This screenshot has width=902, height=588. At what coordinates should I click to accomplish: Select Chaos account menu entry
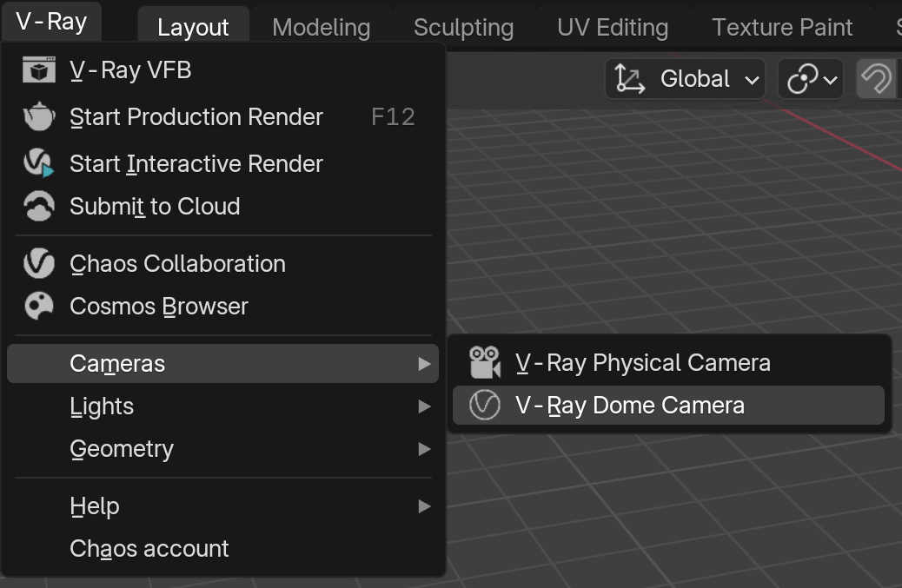point(222,549)
